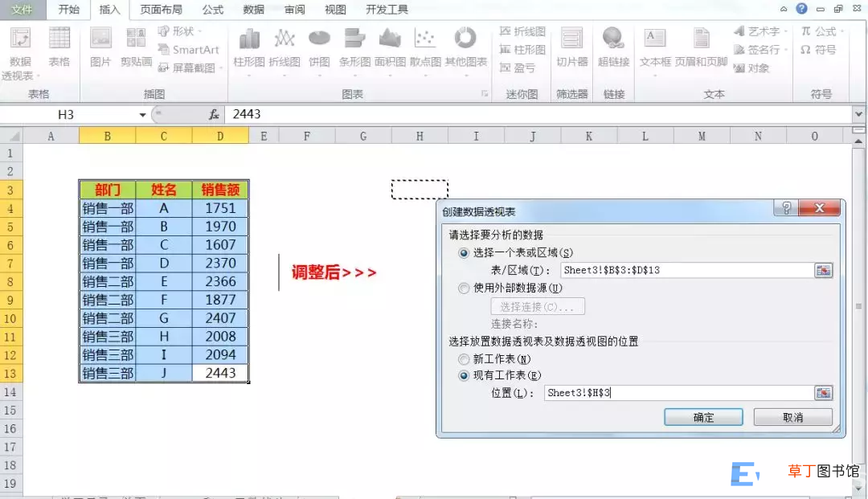Image resolution: width=868 pixels, height=499 pixels.
Task: Switch to the 数据 (Data) tab
Action: [253, 10]
